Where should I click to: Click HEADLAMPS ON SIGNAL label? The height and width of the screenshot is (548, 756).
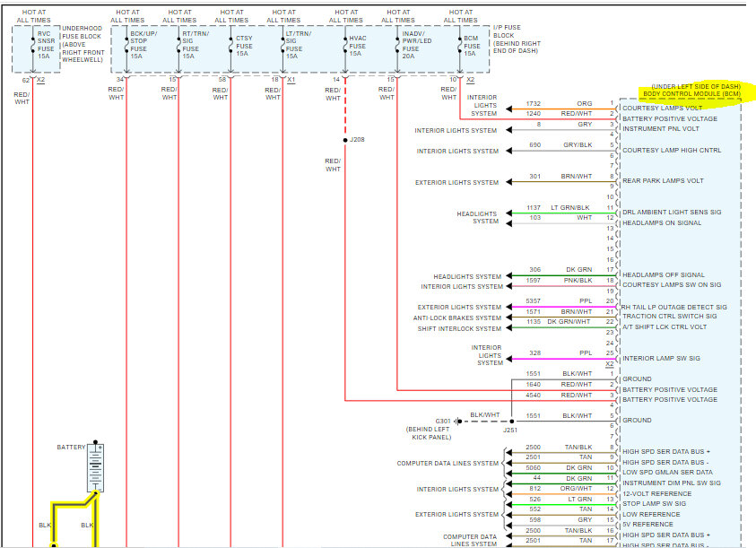point(662,222)
